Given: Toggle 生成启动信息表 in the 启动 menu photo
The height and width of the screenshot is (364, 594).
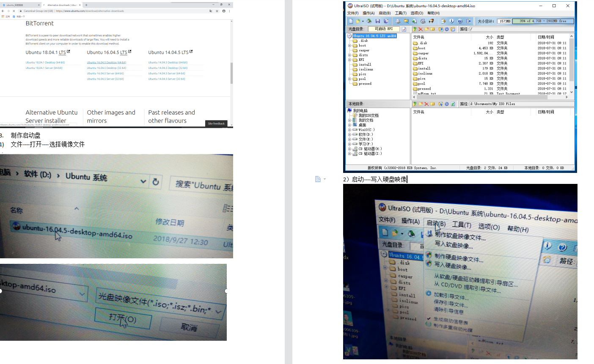Looking at the screenshot, I should click(451, 321).
